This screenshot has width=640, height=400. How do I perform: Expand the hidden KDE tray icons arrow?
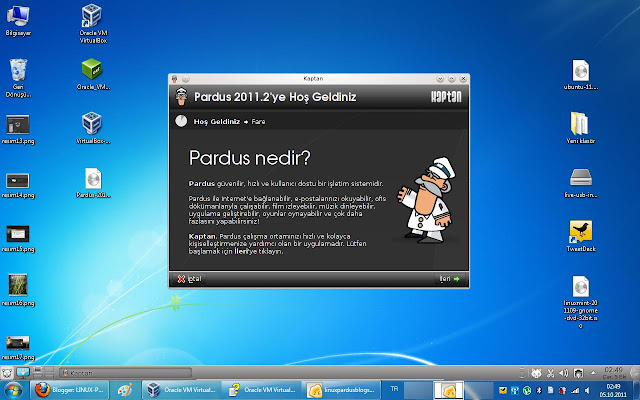coord(593,373)
